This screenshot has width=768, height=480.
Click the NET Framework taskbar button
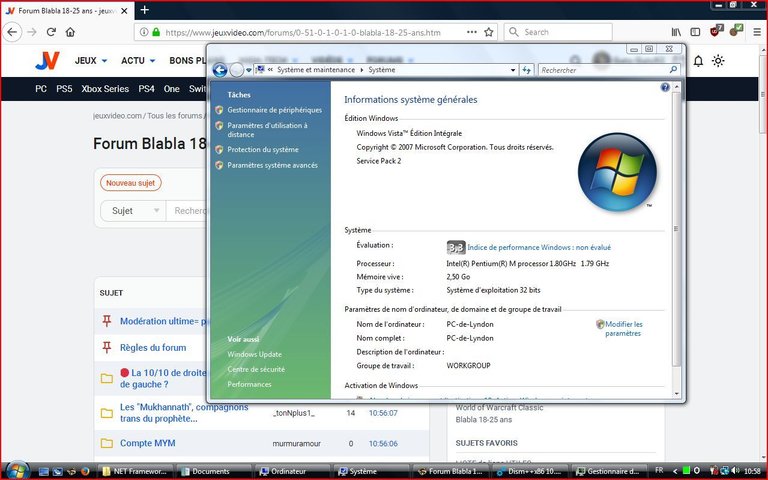(136, 471)
